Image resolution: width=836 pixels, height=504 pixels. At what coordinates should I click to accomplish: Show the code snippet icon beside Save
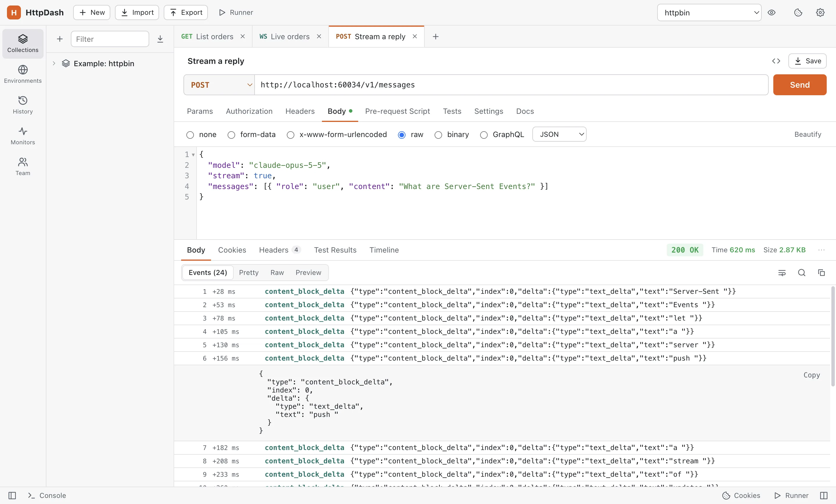point(776,61)
